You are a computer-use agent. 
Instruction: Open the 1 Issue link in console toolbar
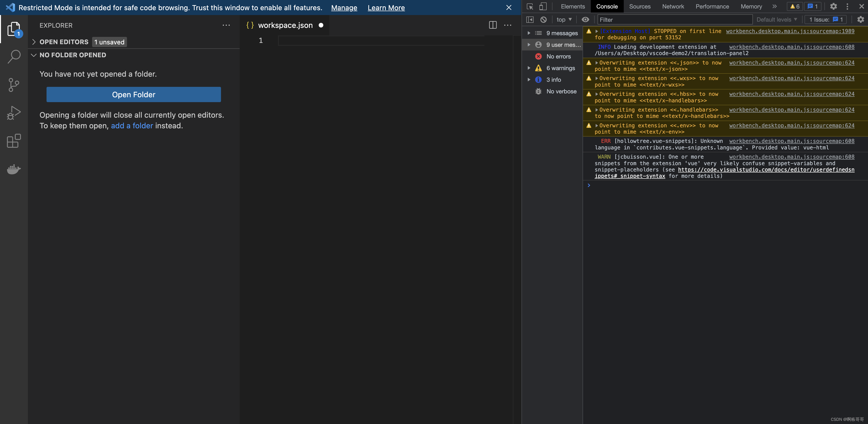[826, 20]
